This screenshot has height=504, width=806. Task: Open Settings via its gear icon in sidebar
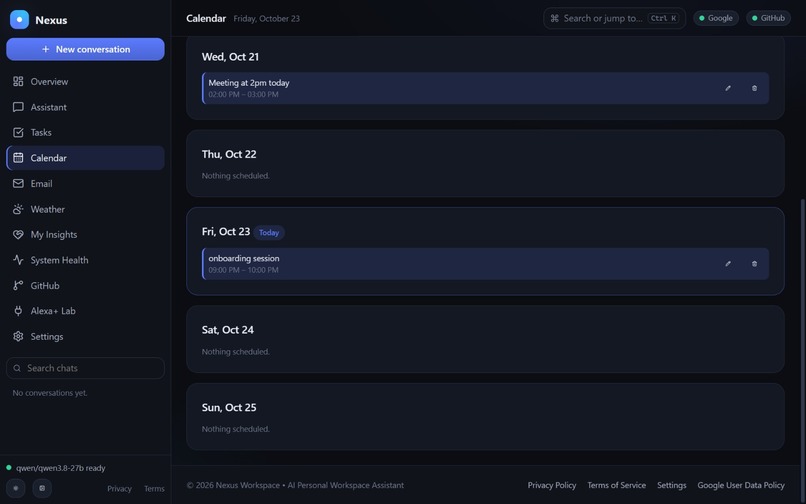[x=18, y=336]
